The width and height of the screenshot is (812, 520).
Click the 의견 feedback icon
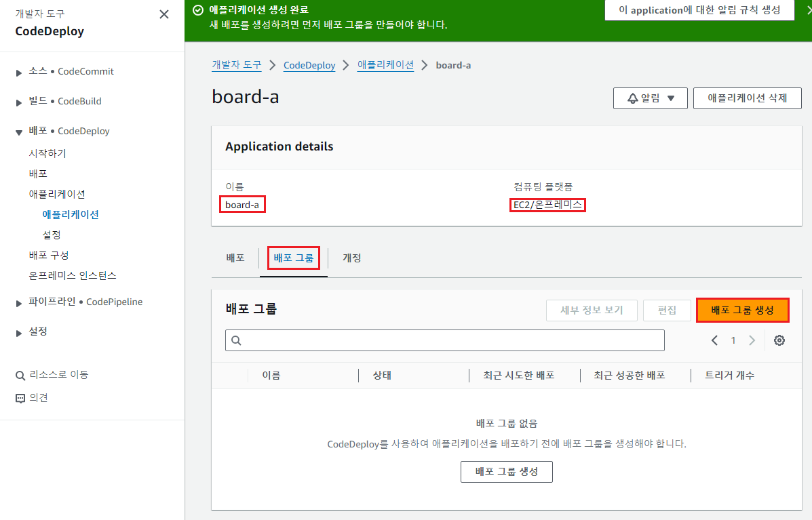tap(20, 398)
